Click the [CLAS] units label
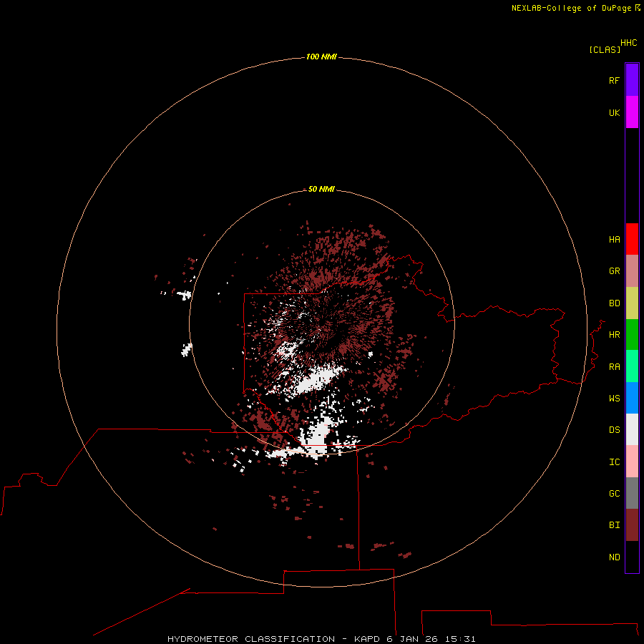Viewport: 644px width, 644px height. pos(605,49)
